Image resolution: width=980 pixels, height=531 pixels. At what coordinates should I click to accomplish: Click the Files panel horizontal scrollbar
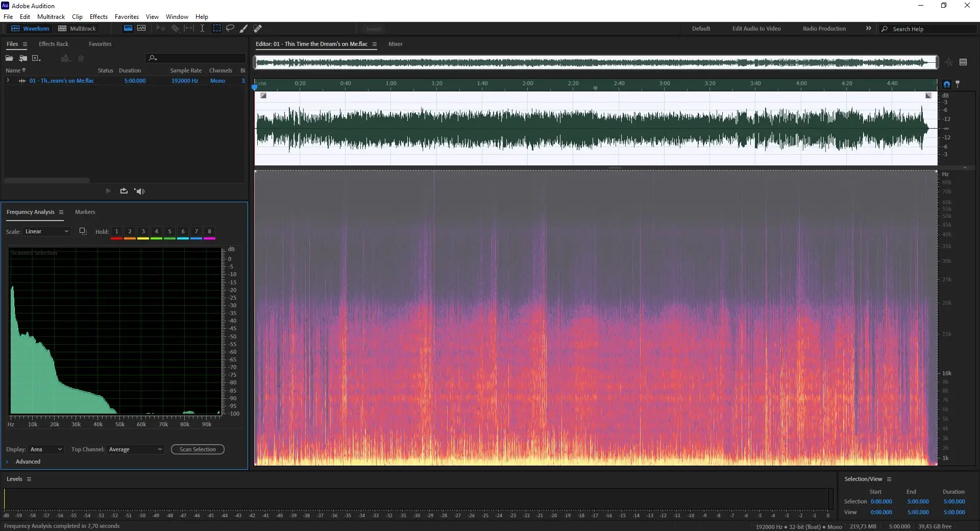[x=47, y=180]
